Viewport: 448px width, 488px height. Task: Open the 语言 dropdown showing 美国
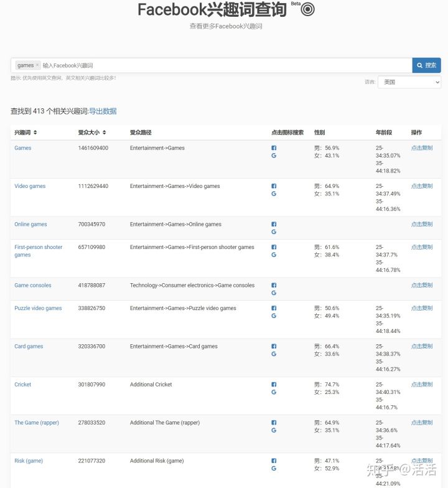[409, 82]
